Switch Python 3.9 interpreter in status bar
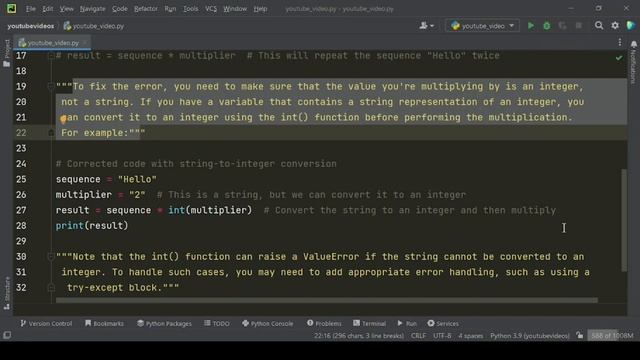 (530, 336)
